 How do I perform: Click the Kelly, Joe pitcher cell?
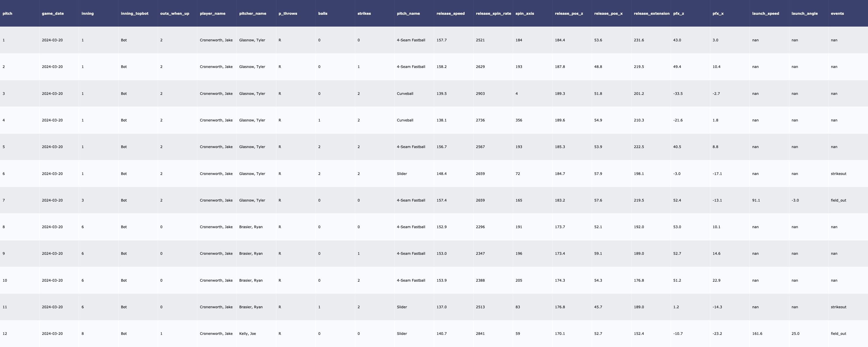[247, 333]
